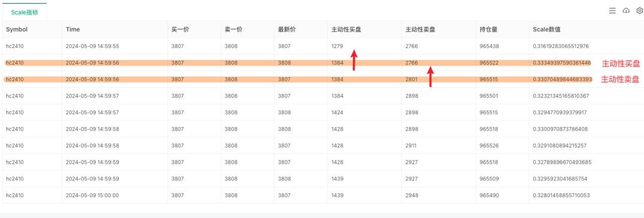Screen dimensions: 644x218
Task: Click the 主动性买盘 column header
Action: pyautogui.click(x=346, y=30)
